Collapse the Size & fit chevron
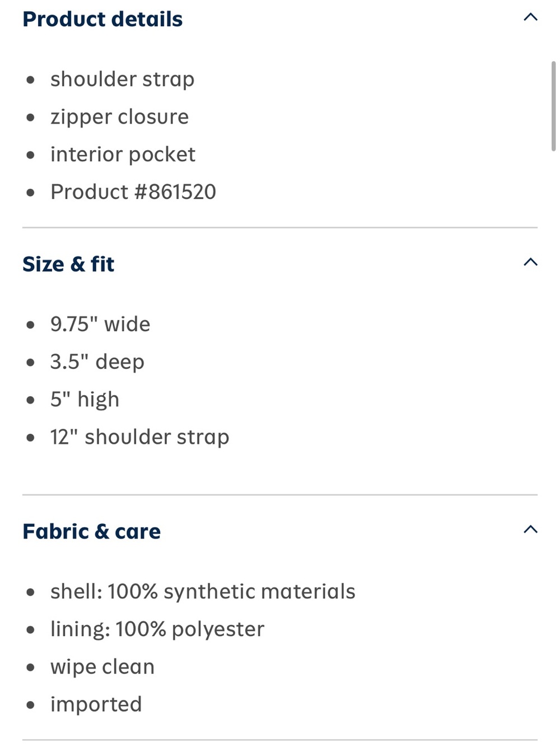 pyautogui.click(x=530, y=262)
